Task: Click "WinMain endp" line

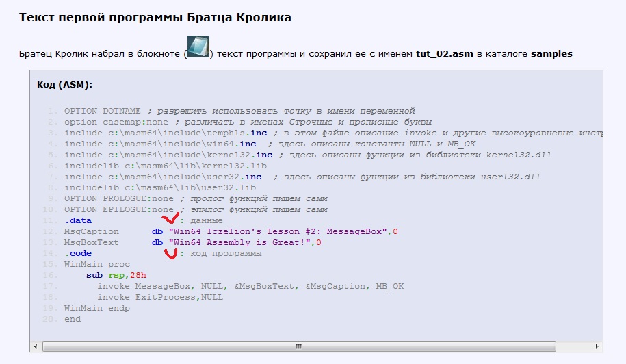Action: [x=97, y=308]
